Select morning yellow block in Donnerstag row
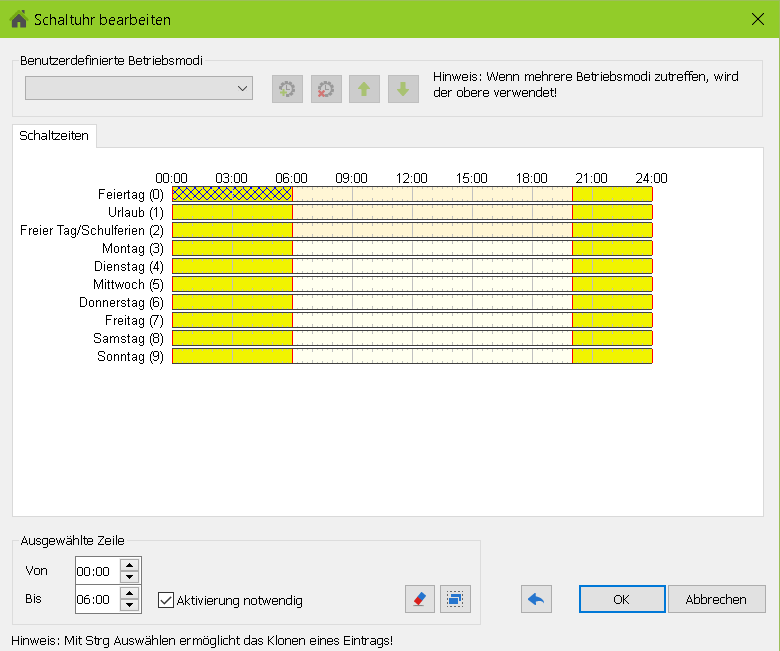This screenshot has width=780, height=651. pyautogui.click(x=232, y=302)
